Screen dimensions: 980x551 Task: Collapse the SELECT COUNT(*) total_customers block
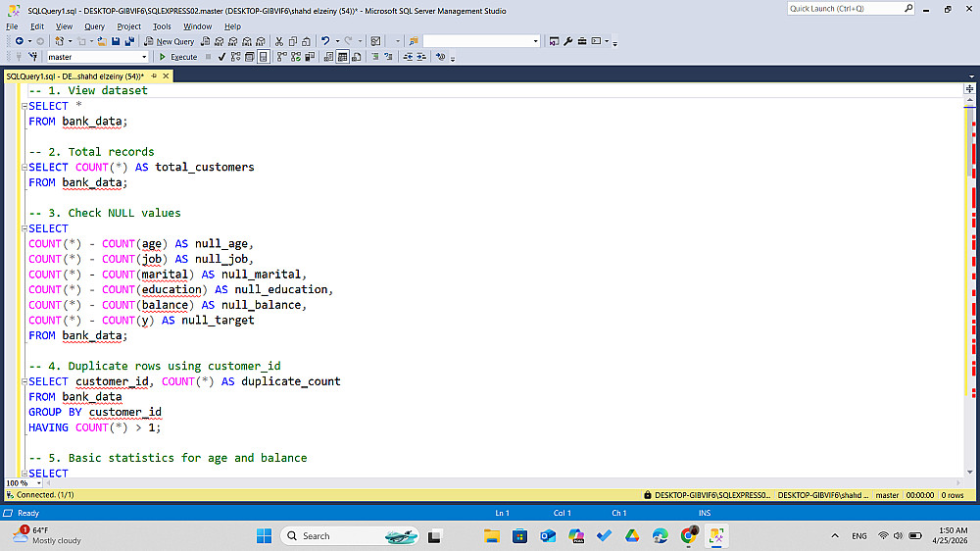(x=24, y=168)
